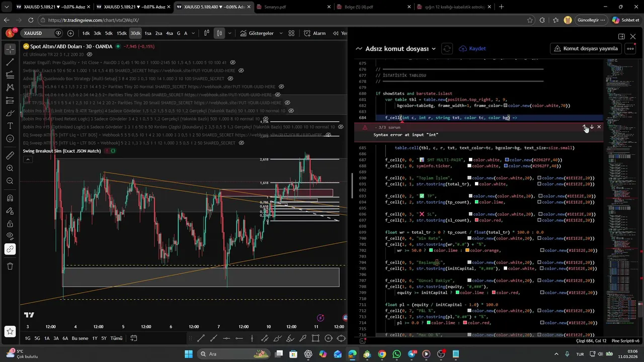
Task: Open the forecasting and measurement tools
Action: click(x=10, y=100)
